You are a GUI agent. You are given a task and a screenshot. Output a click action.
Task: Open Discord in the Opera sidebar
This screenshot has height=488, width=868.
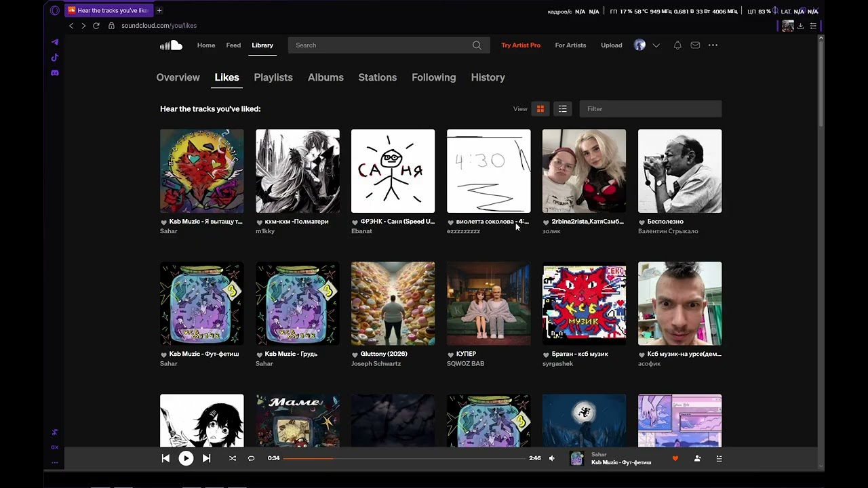pyautogui.click(x=55, y=73)
